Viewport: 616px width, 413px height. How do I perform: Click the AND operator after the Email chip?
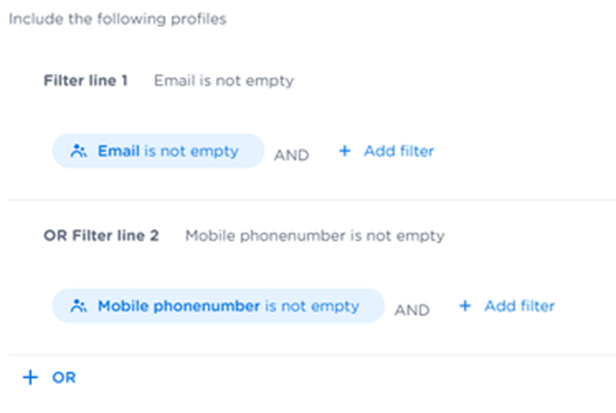(291, 155)
